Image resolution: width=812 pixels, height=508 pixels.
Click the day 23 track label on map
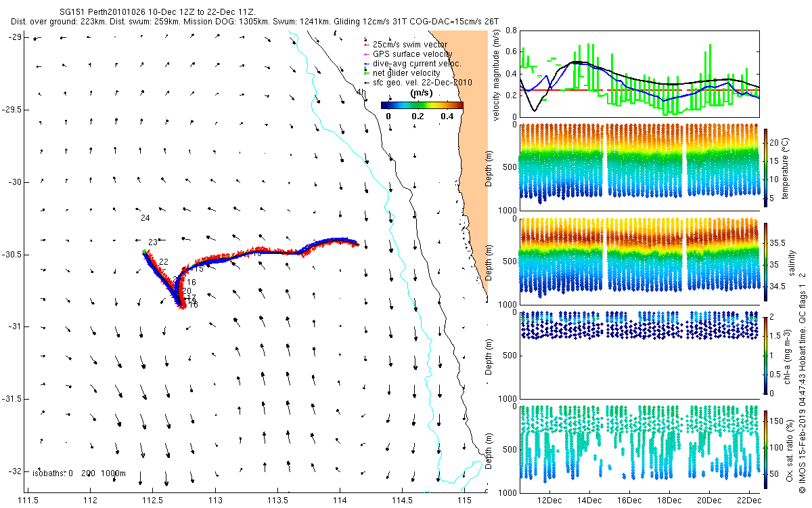tap(153, 242)
